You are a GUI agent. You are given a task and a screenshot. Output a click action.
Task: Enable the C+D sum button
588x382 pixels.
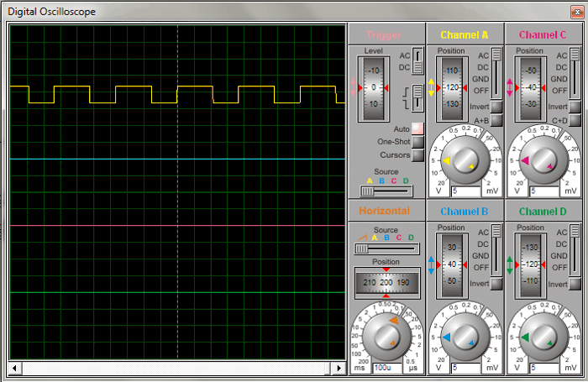point(575,120)
